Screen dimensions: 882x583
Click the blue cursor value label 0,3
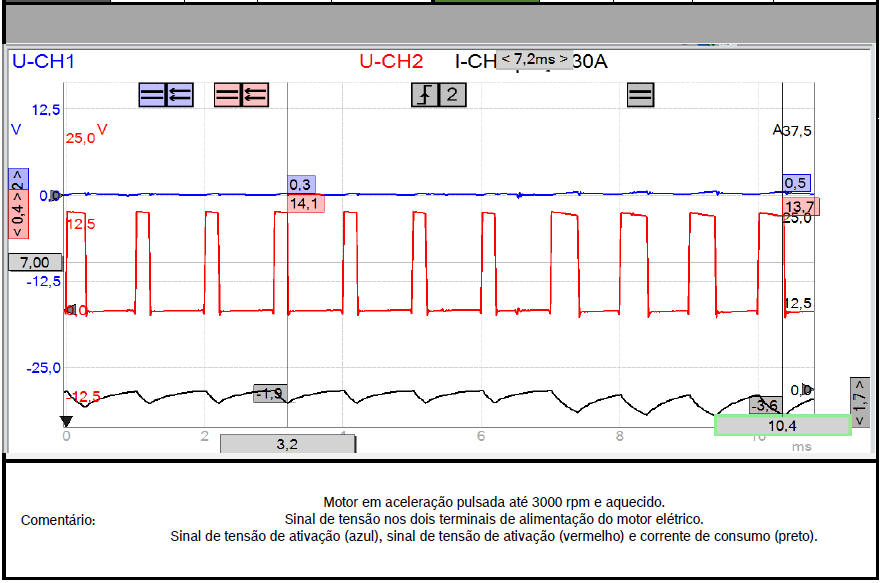pos(301,185)
